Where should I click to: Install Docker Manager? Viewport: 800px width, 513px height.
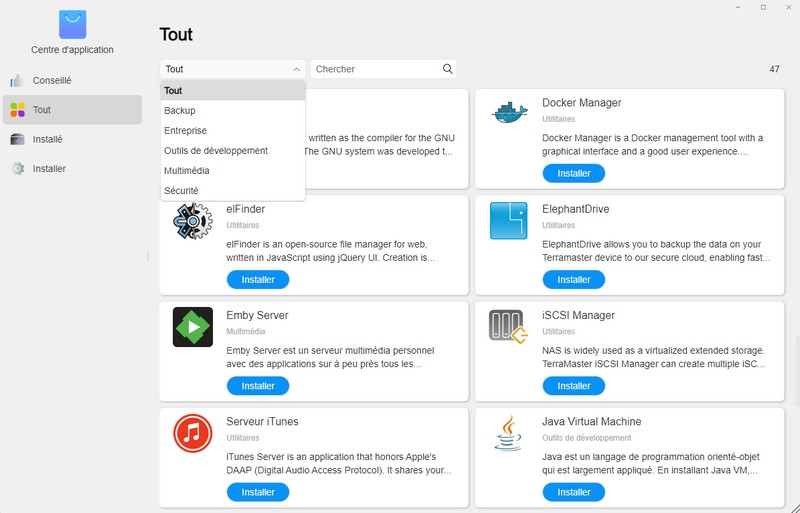click(x=573, y=174)
